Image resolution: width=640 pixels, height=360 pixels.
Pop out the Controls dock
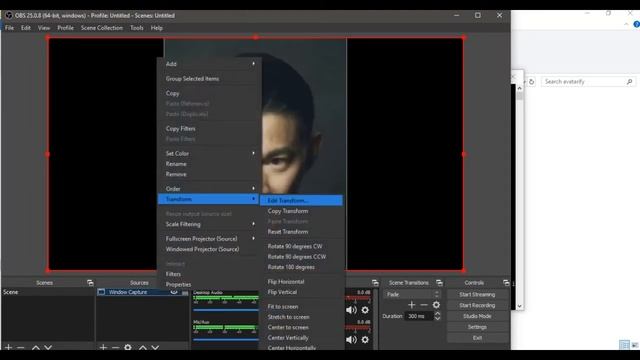click(x=506, y=283)
